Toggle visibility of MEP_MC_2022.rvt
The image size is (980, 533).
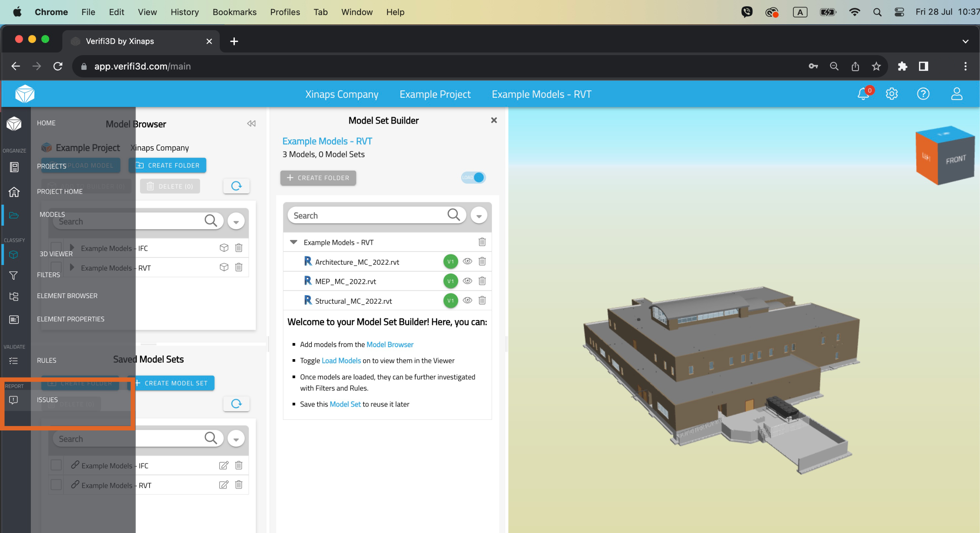coord(467,281)
